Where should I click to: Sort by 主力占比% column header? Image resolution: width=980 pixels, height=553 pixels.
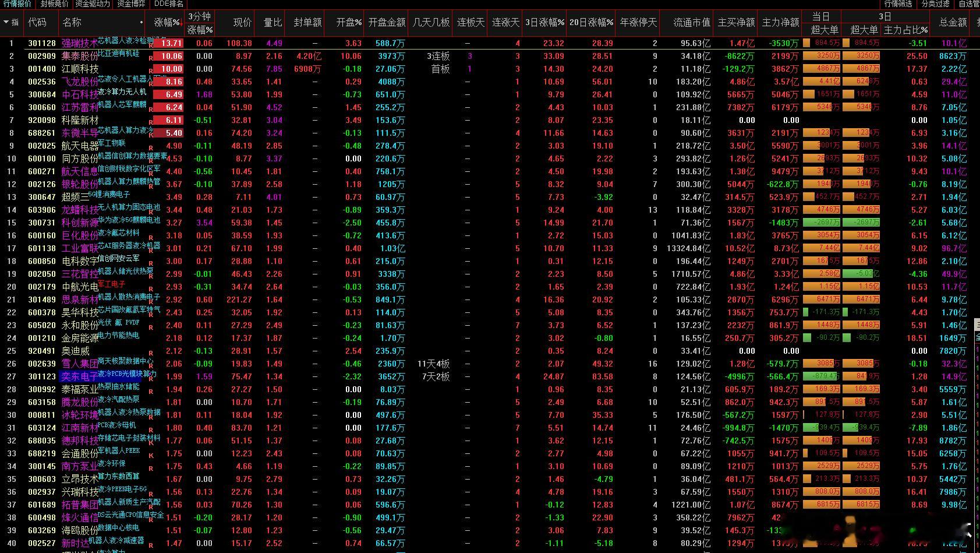(x=905, y=29)
